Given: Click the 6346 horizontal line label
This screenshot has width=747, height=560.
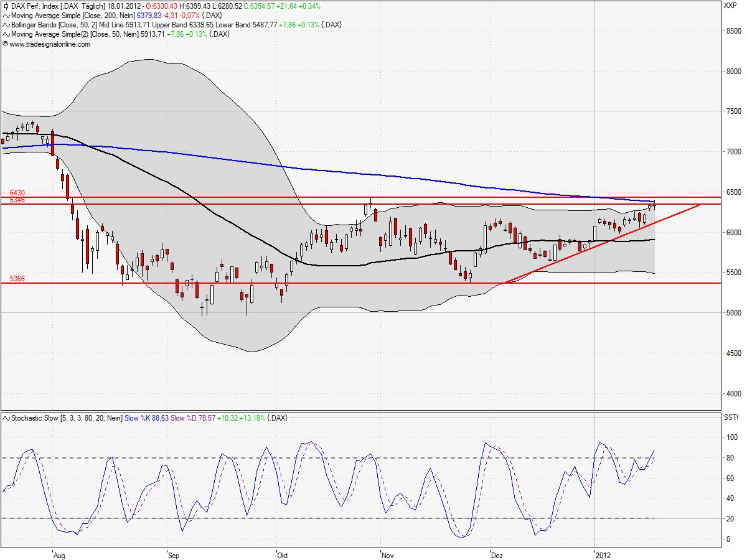Looking at the screenshot, I should click(x=17, y=200).
